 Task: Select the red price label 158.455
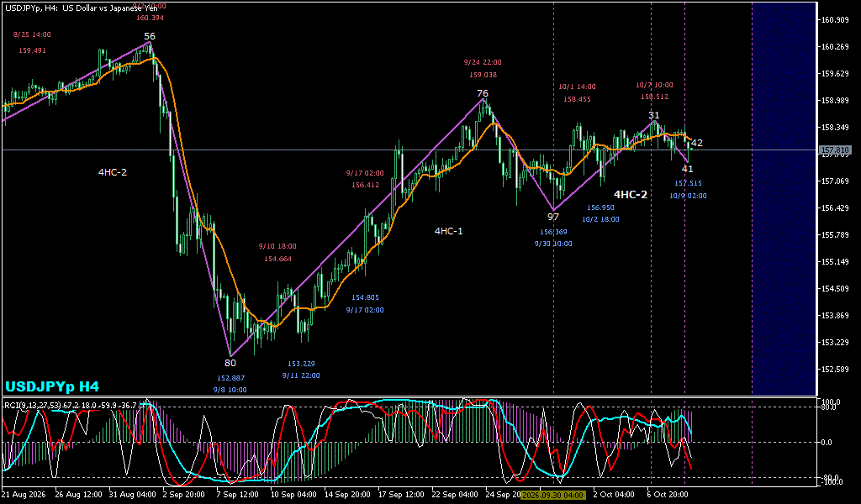[577, 99]
